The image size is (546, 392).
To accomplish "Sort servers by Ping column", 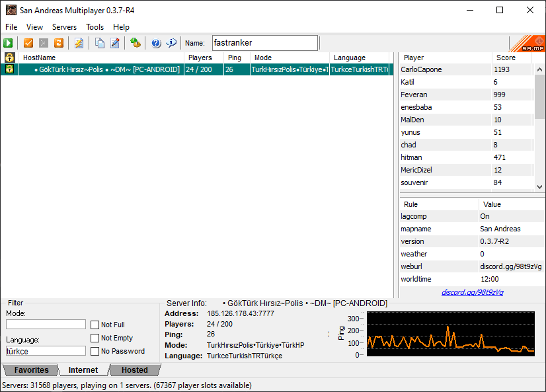I will coord(237,58).
